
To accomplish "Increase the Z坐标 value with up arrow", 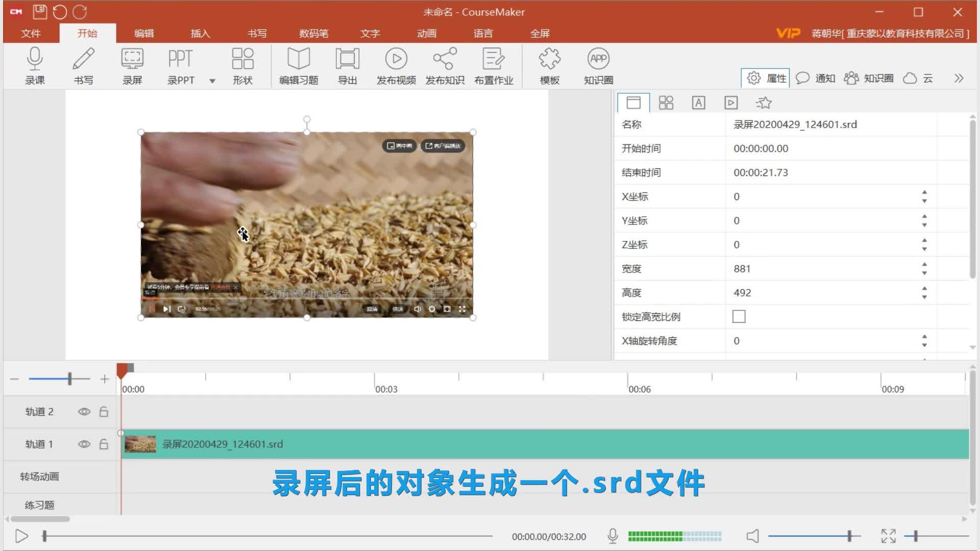I will coord(924,240).
